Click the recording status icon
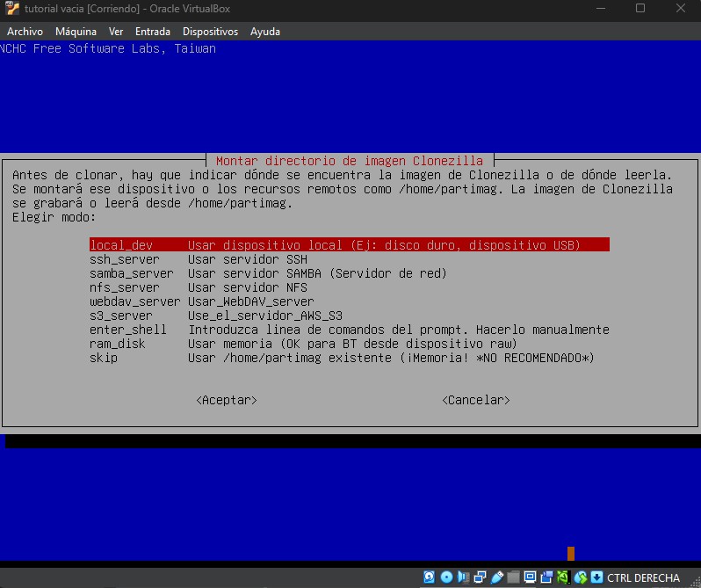The image size is (701, 588). [x=546, y=577]
